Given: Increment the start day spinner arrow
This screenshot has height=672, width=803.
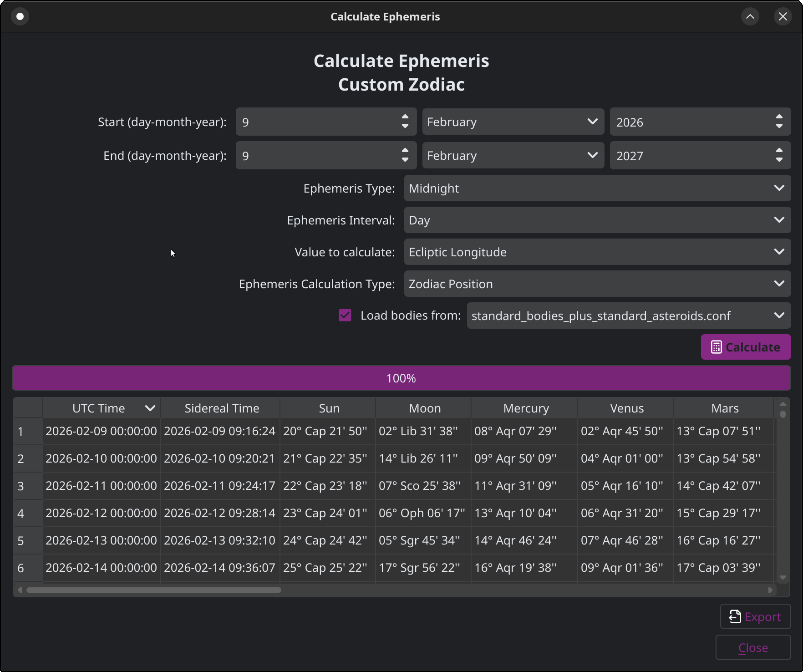Looking at the screenshot, I should (404, 117).
